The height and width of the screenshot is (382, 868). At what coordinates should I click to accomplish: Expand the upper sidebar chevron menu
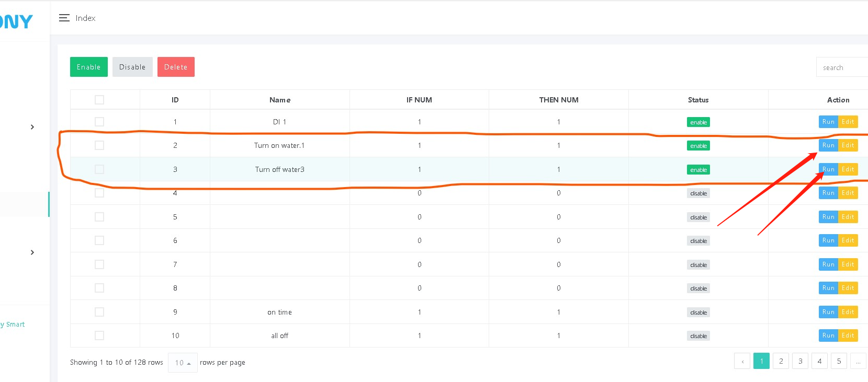coord(32,127)
